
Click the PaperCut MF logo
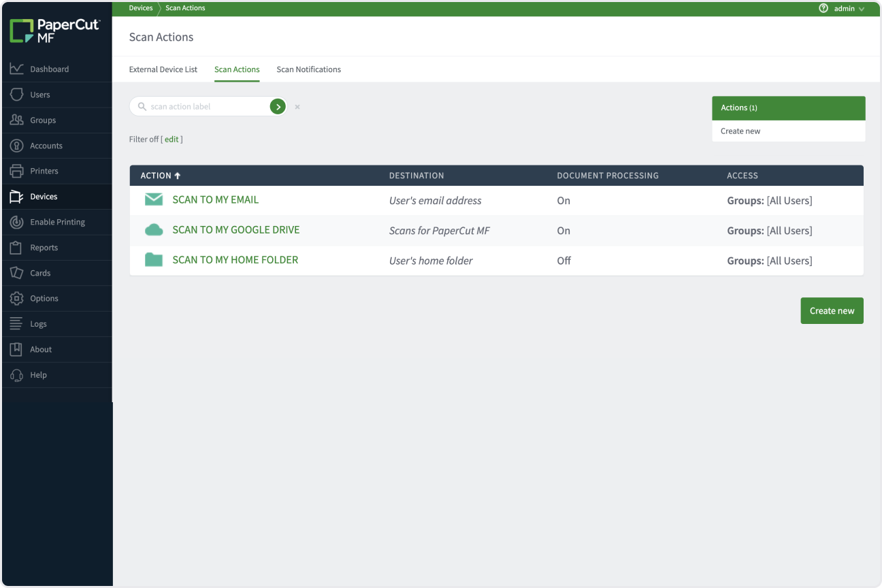coord(55,31)
